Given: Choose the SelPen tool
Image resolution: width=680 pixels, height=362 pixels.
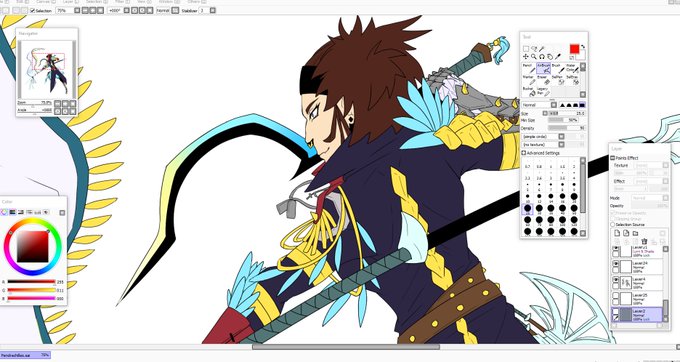Looking at the screenshot, I should click(558, 80).
